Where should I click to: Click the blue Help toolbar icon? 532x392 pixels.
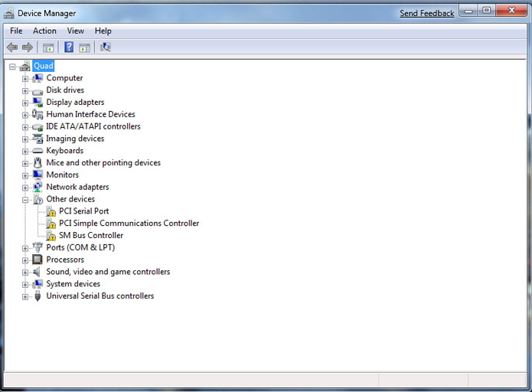69,47
